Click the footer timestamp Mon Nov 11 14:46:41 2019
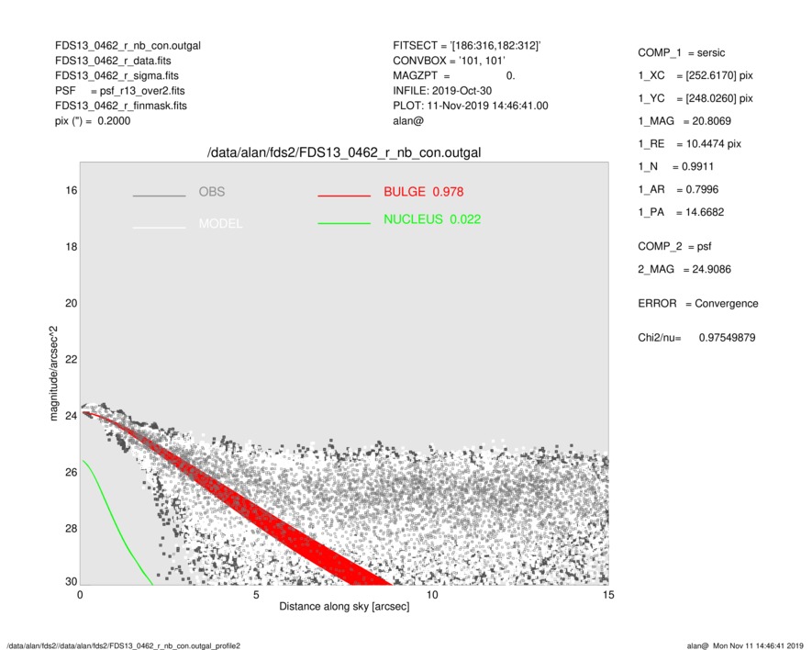812x650 pixels. [758, 645]
